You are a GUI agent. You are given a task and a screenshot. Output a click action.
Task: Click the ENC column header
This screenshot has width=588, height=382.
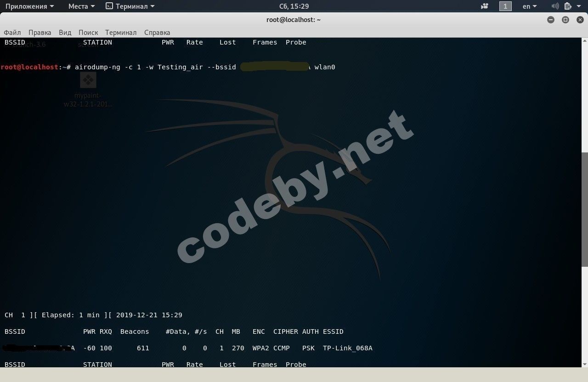259,331
